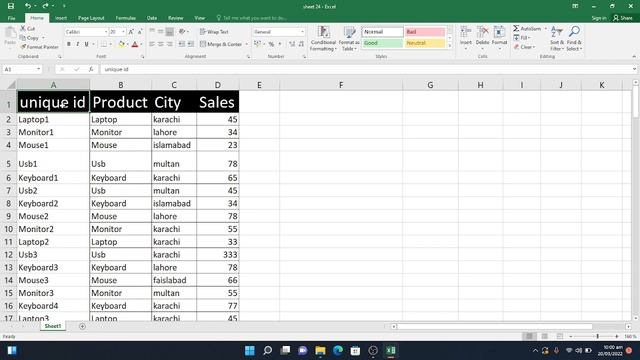Center text horizontally in Alignment group
The height and width of the screenshot is (360, 640).
coord(160,44)
